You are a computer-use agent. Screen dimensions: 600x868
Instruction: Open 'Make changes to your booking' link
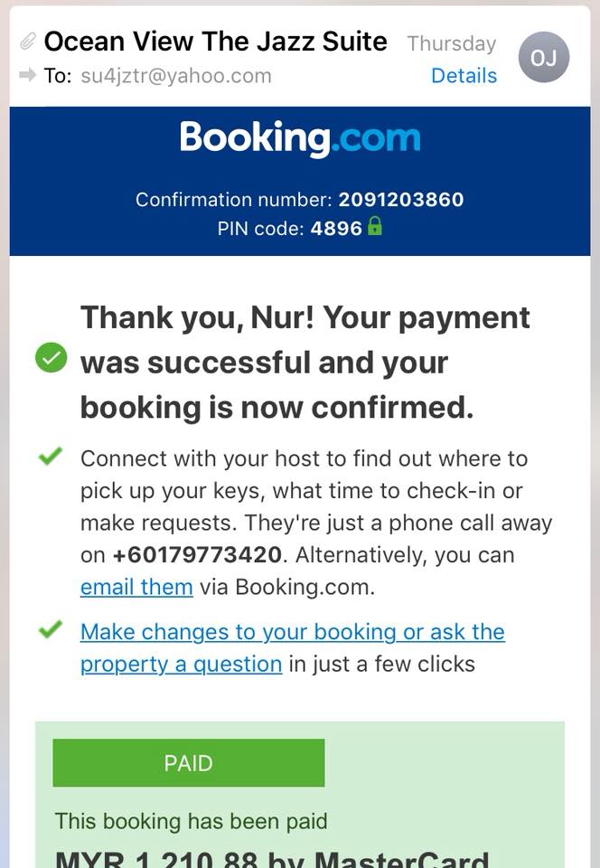[292, 632]
